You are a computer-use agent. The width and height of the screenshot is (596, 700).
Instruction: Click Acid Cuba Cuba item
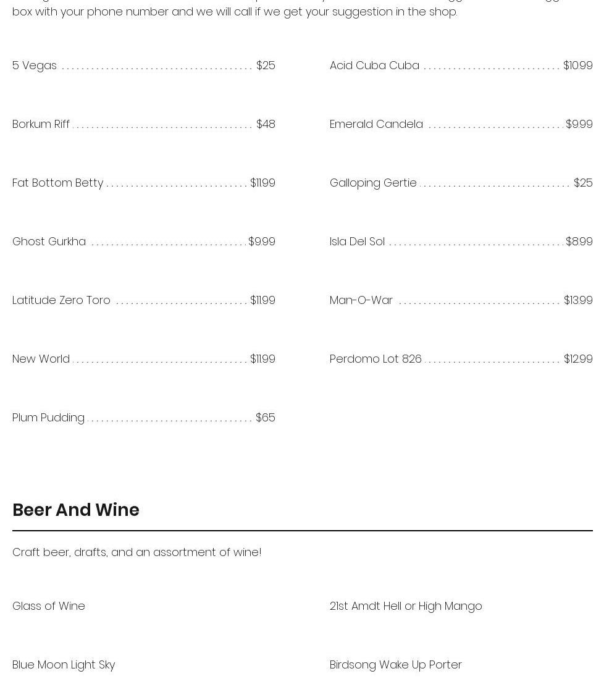point(461,65)
